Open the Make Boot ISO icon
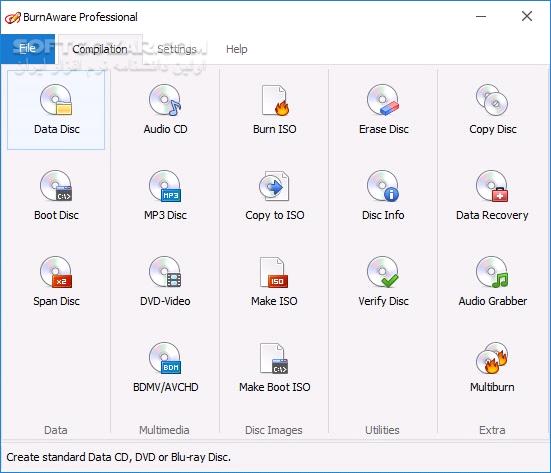 coord(274,359)
